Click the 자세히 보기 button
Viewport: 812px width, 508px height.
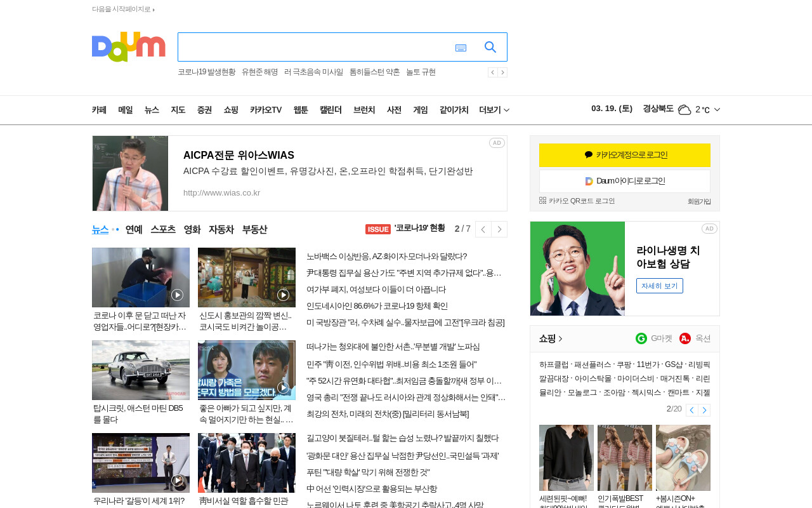660,286
